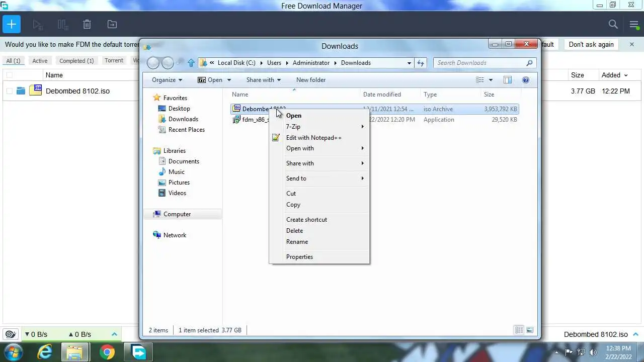This screenshot has height=362, width=644.
Task: Click the Explorer Forward navigation button
Action: [168, 63]
